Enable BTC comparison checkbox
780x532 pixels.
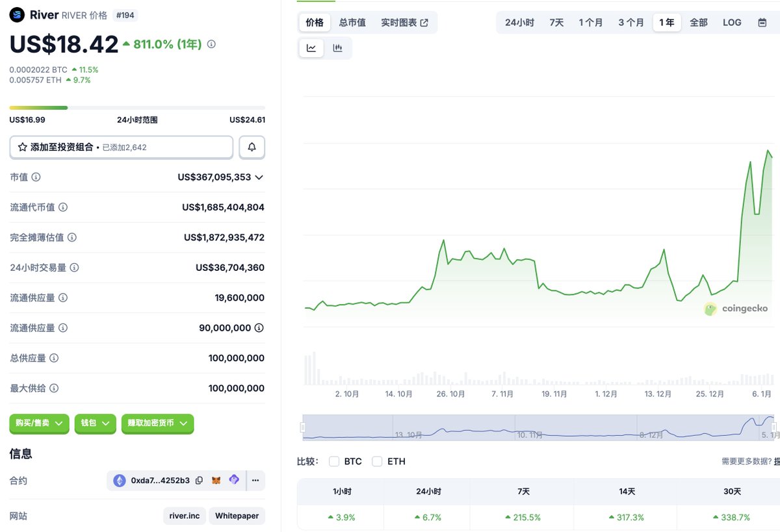tap(334, 461)
